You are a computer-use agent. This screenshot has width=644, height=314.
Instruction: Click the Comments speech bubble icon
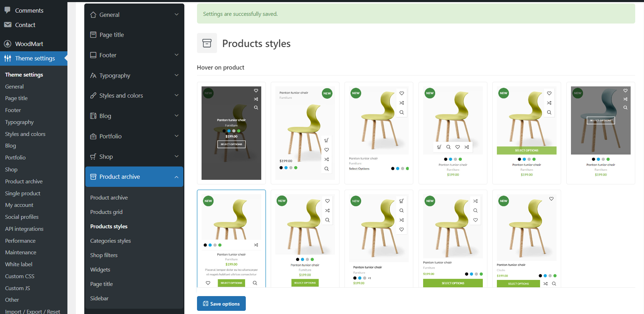7,10
